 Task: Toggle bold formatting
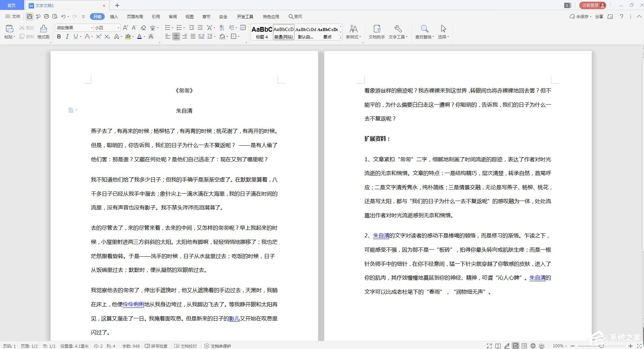59,37
